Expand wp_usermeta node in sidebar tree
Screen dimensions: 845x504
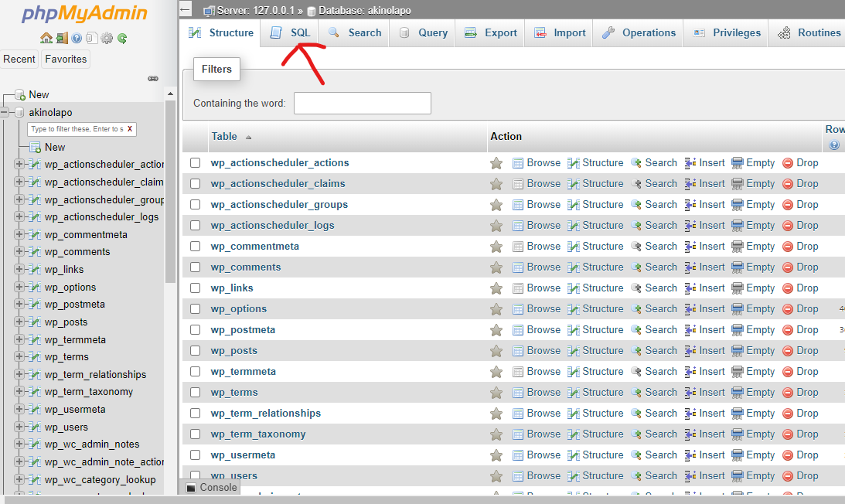[x=19, y=409]
